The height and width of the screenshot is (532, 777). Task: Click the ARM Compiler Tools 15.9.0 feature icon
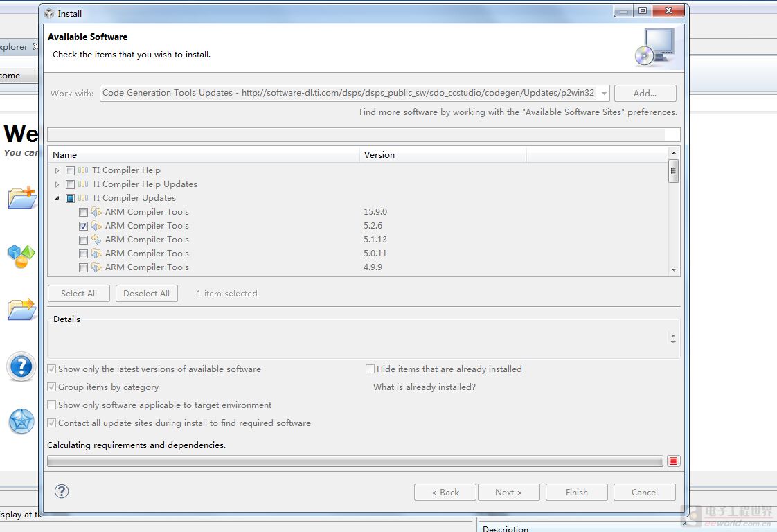97,212
